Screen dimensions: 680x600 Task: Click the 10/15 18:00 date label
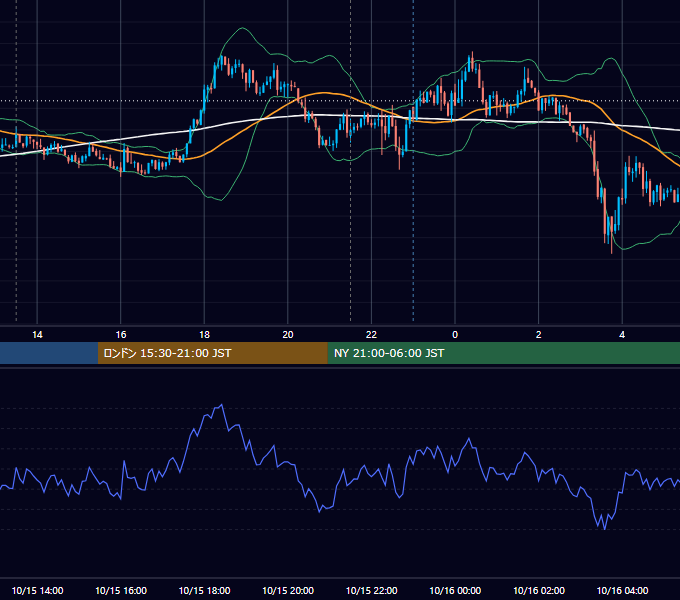point(204,590)
